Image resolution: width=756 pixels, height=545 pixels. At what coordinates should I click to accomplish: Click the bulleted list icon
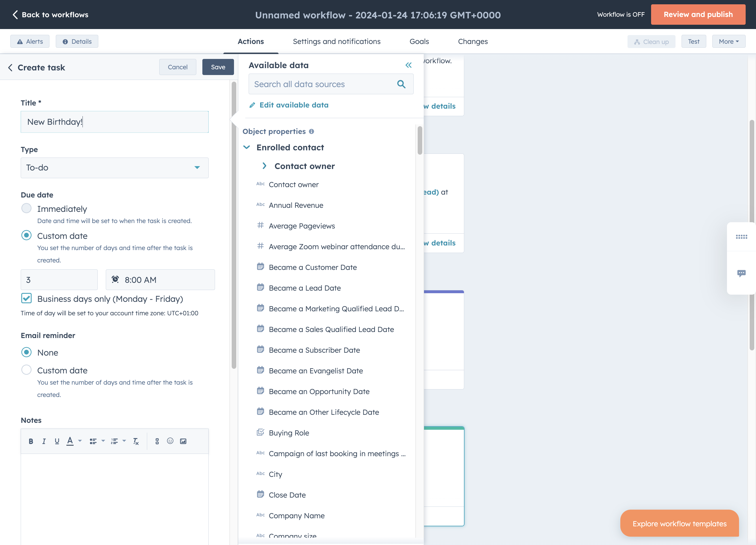(x=93, y=441)
